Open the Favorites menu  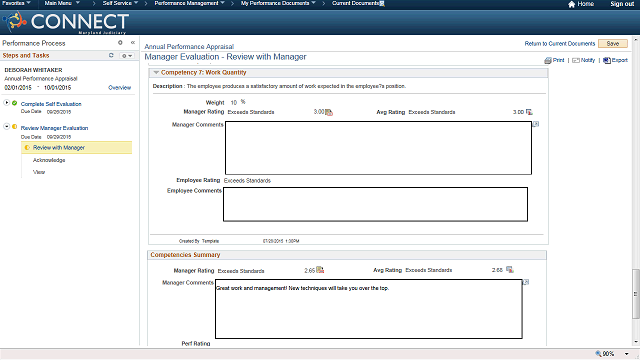[x=16, y=3]
